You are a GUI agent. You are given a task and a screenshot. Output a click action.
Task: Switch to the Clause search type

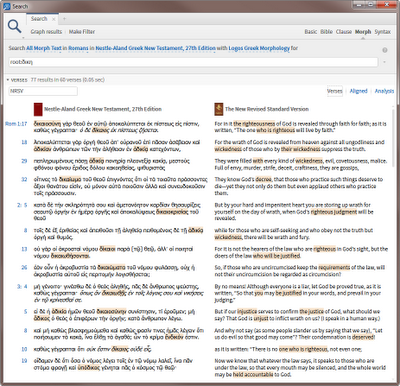[343, 32]
